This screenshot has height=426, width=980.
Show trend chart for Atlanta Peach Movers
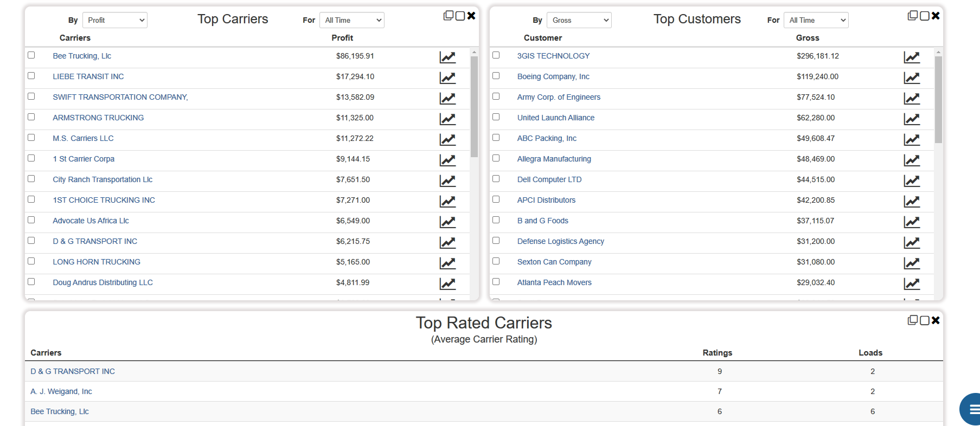click(912, 283)
